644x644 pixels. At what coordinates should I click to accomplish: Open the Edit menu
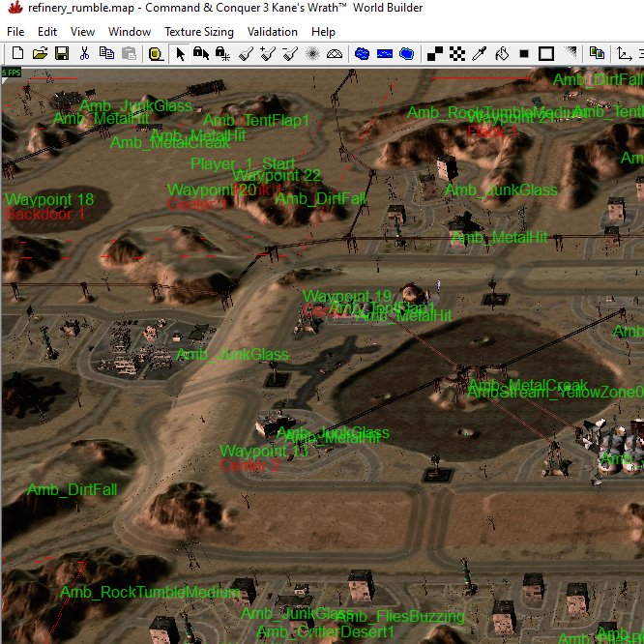[x=47, y=32]
